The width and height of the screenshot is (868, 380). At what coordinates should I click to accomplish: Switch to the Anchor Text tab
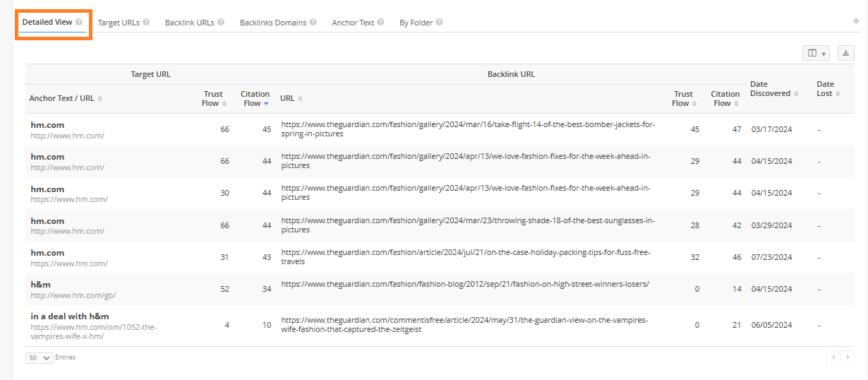(x=353, y=23)
